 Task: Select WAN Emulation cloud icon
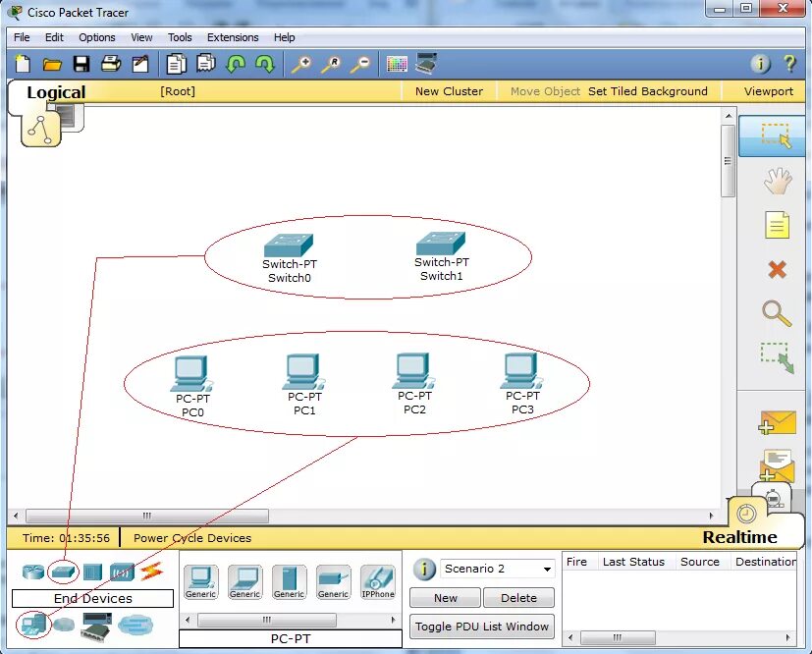click(63, 625)
